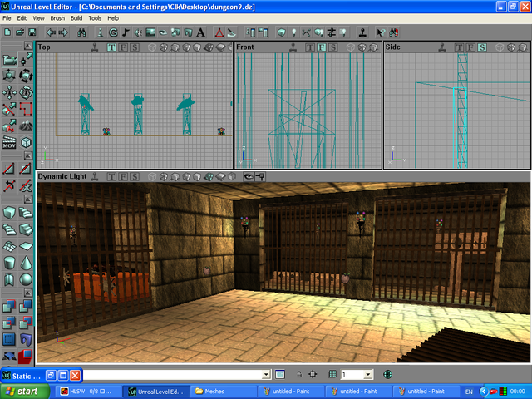This screenshot has width=532, height=399.
Task: Click the MOV icon in the toolbox
Action: 9,144
